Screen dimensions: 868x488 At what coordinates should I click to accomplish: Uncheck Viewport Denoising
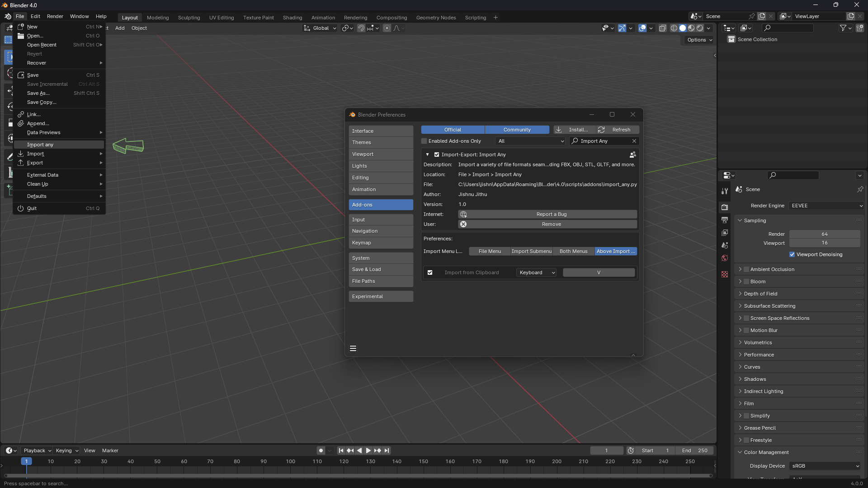coord(792,254)
